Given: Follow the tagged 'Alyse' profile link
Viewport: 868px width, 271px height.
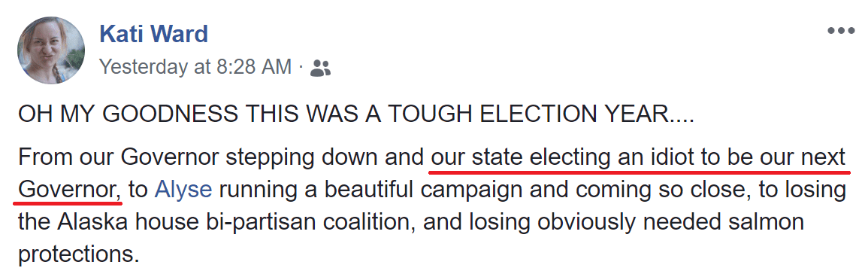Looking at the screenshot, I should pos(183,190).
